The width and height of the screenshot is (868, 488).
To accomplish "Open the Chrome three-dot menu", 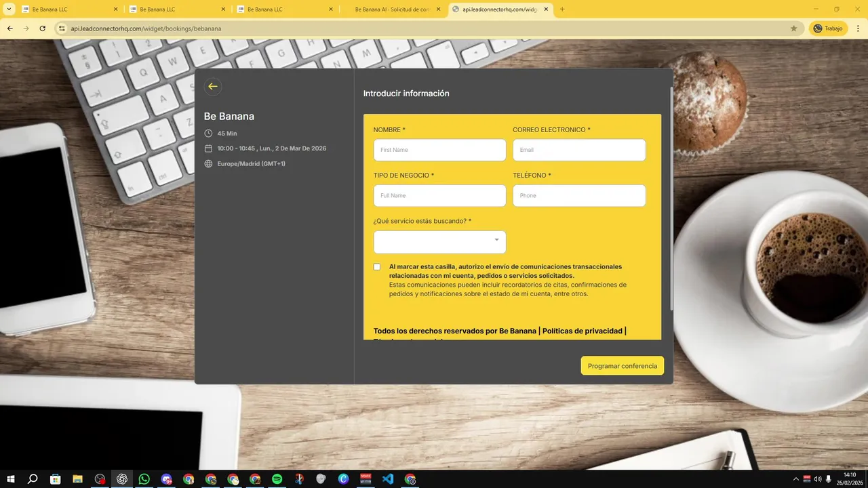I will point(857,28).
